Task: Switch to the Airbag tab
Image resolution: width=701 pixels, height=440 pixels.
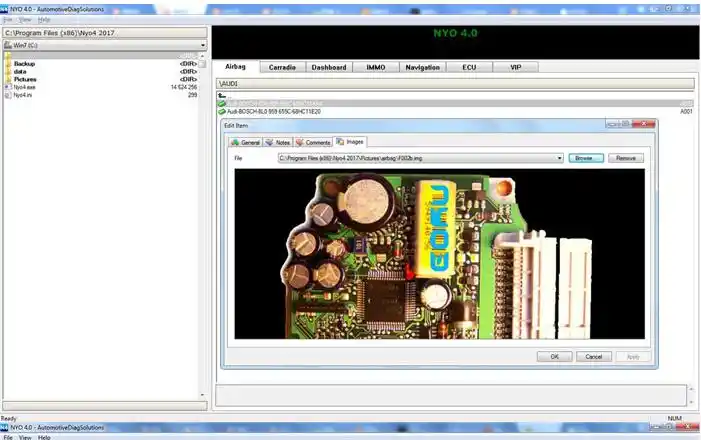Action: pyautogui.click(x=235, y=67)
